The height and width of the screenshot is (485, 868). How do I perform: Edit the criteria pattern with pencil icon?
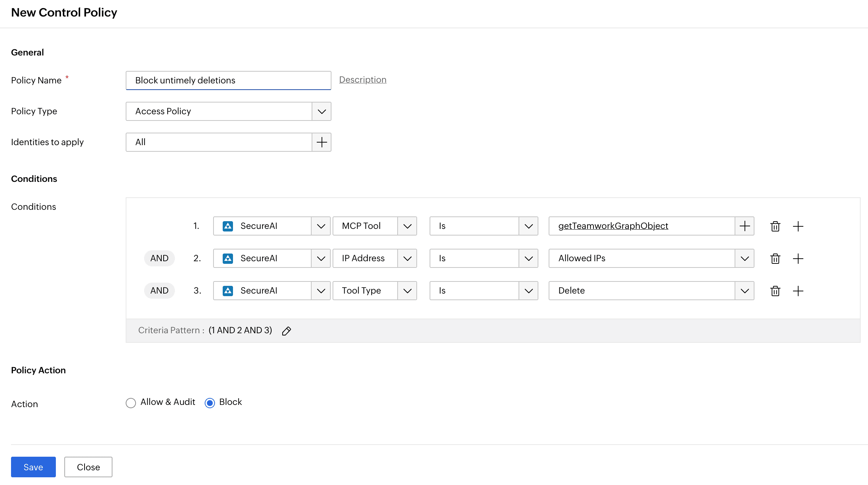click(x=286, y=331)
